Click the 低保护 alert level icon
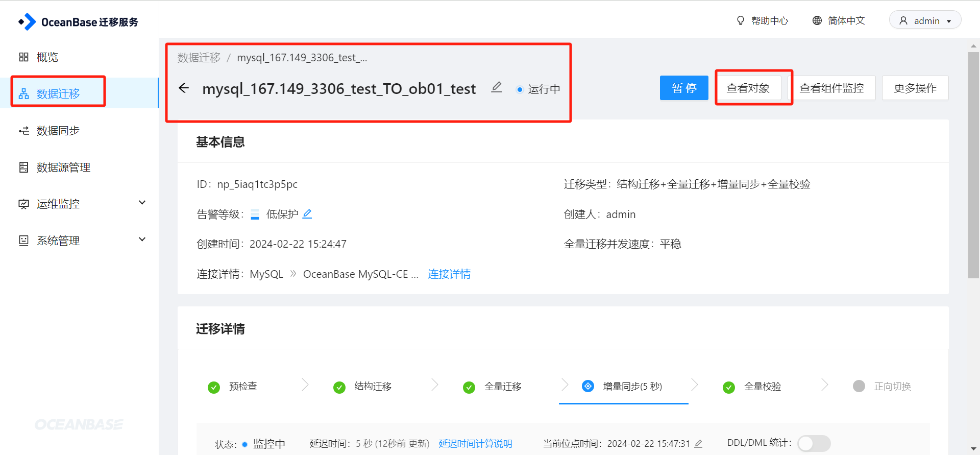 click(x=255, y=214)
